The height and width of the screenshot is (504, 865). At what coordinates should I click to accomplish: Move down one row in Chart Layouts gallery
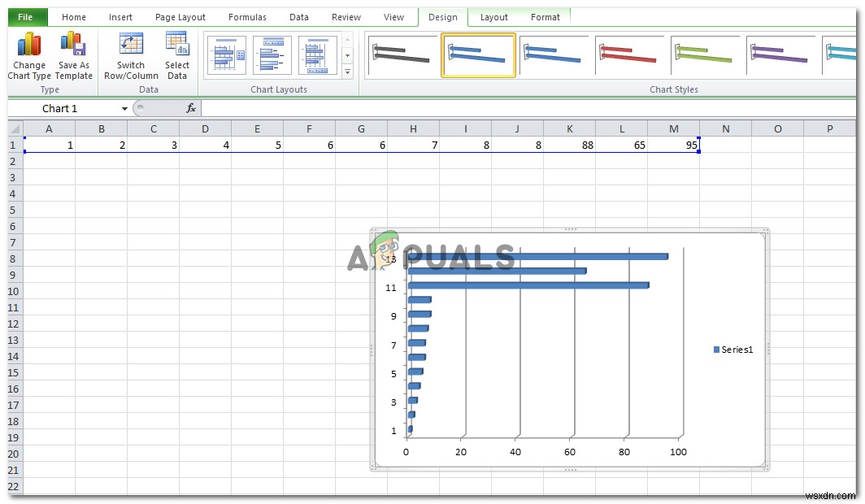[x=348, y=56]
